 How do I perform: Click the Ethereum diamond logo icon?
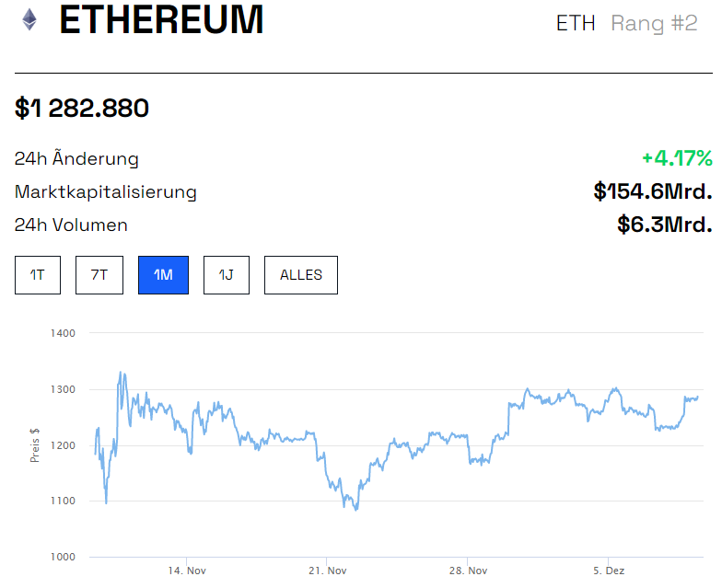(29, 20)
